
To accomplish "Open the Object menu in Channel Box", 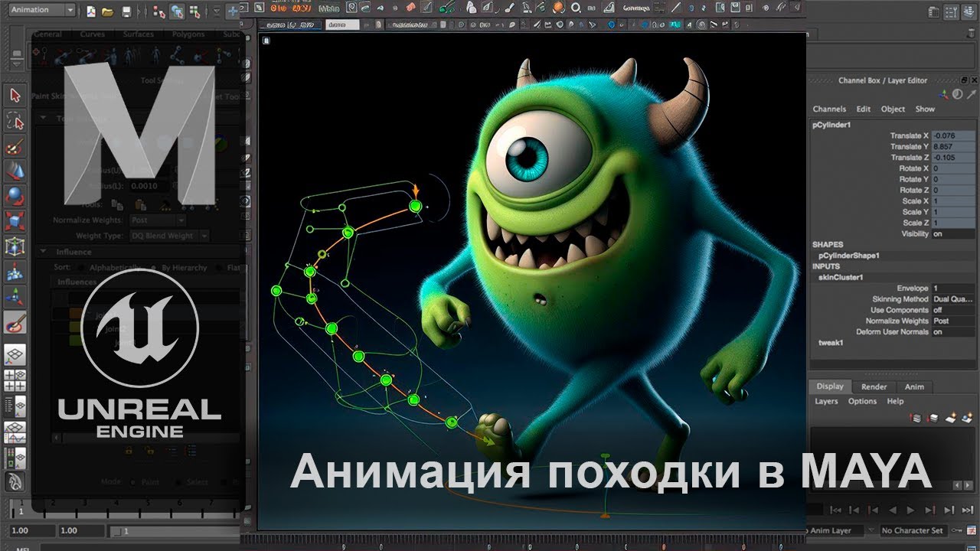I will tap(893, 109).
